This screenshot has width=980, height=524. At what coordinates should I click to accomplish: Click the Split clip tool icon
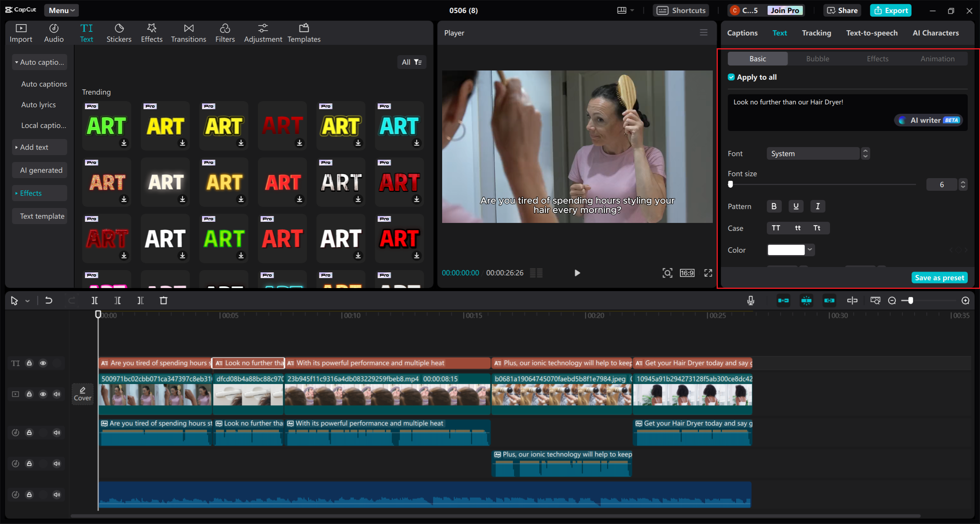pyautogui.click(x=95, y=301)
